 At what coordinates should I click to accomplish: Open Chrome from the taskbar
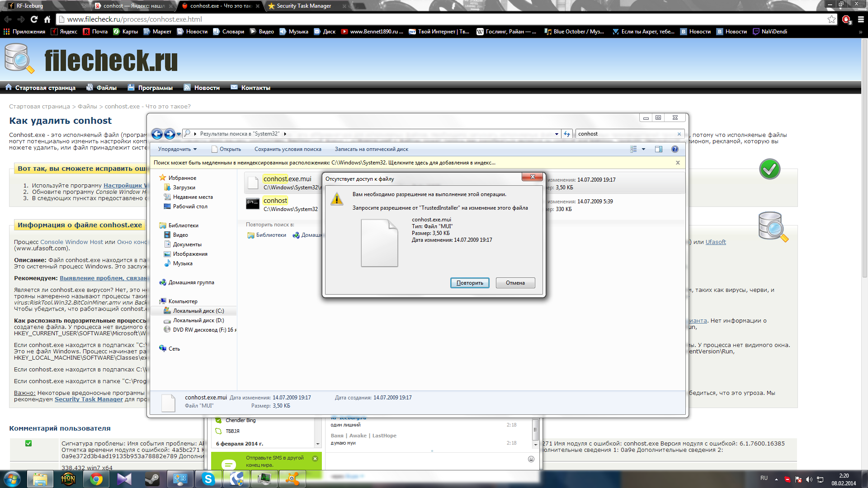[x=96, y=479]
